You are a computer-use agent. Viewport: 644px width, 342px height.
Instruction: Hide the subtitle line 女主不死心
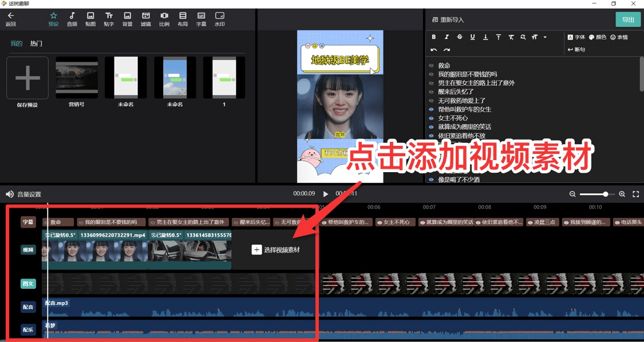(x=432, y=118)
